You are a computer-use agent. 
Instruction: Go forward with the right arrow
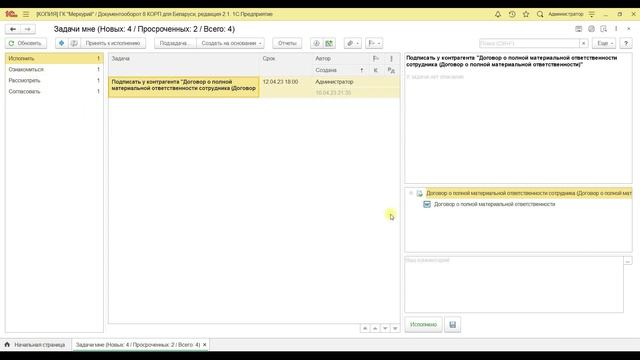click(27, 29)
